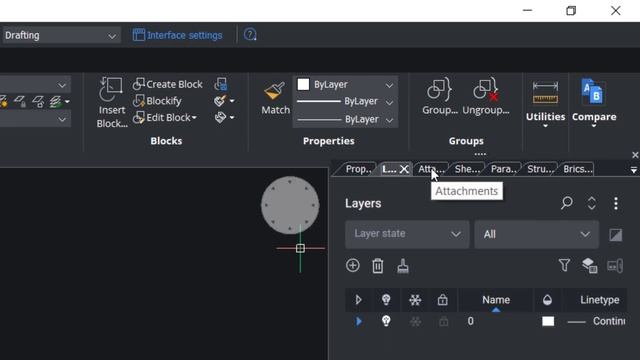The width and height of the screenshot is (640, 360).
Task: Click Color drop column header
Action: [x=547, y=300]
